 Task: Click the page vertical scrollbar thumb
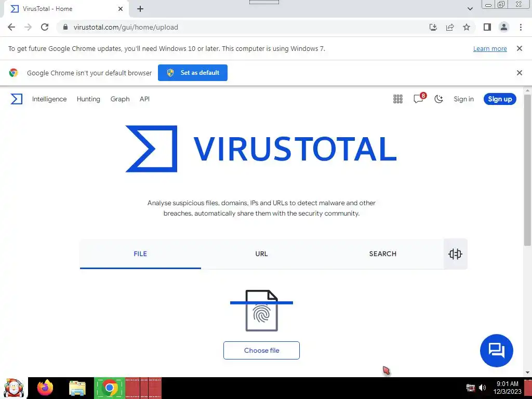coord(527,170)
